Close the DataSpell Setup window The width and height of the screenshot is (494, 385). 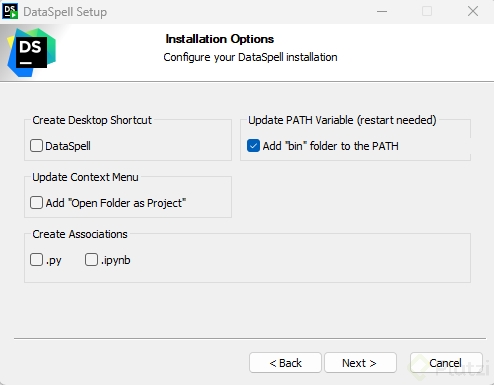pyautogui.click(x=473, y=11)
